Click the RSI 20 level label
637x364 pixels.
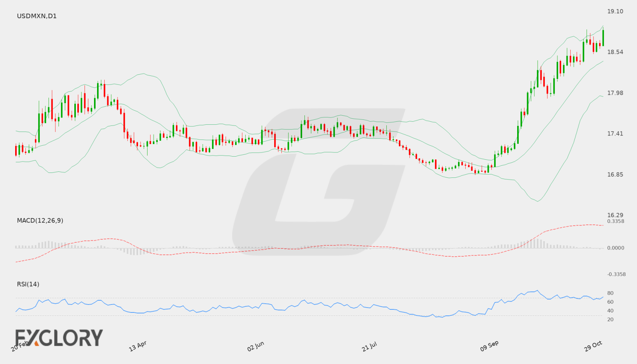(610, 319)
